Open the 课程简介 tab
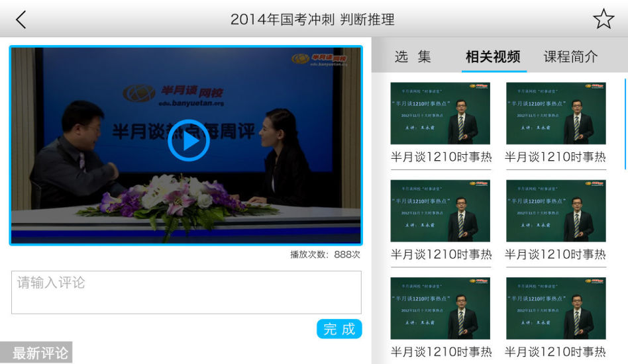Image resolution: width=628 pixels, height=364 pixels. [570, 57]
